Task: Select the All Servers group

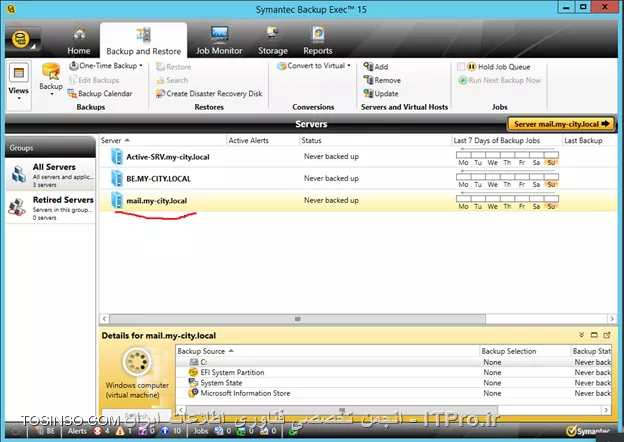Action: point(50,175)
